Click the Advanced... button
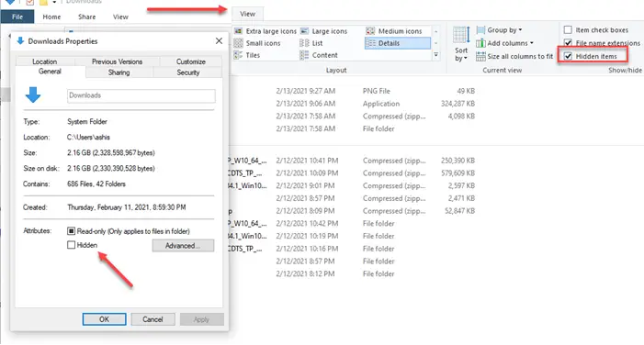This screenshot has width=644, height=345. [x=183, y=246]
